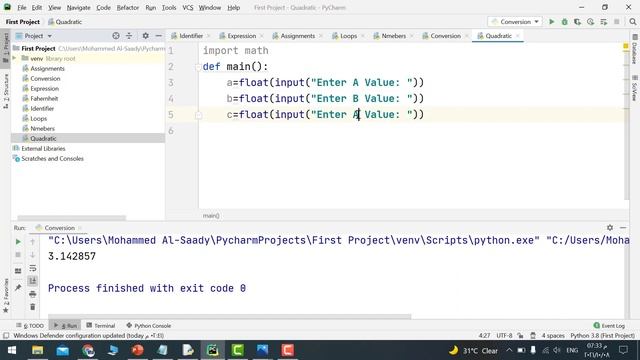Run the Conversion configuration from the toolbar
This screenshot has width=640, height=360.
551,22
